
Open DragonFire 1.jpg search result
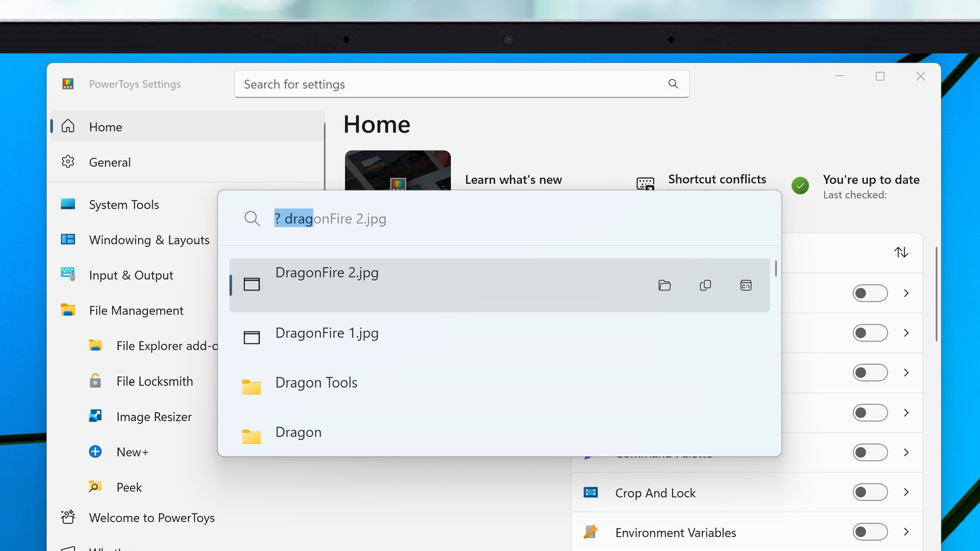tap(327, 334)
